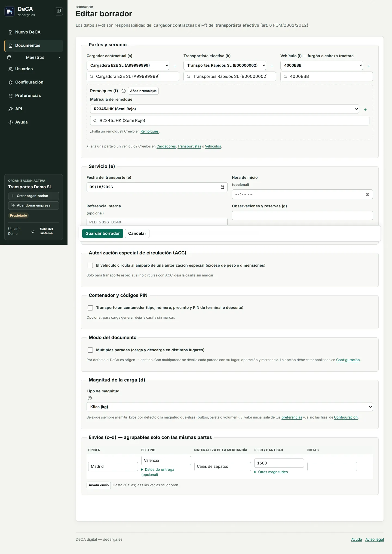Add a new remolque plate with the plus icon
392x554 pixels.
coord(365,109)
